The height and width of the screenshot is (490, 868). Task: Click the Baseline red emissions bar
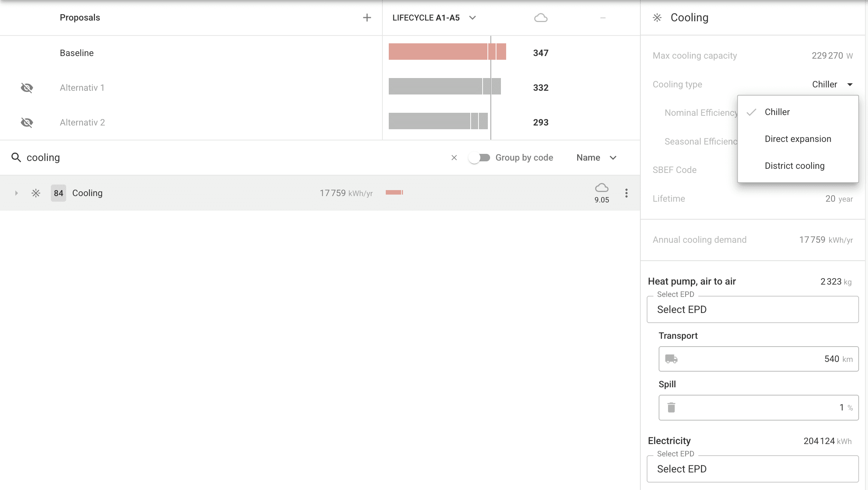(437, 52)
